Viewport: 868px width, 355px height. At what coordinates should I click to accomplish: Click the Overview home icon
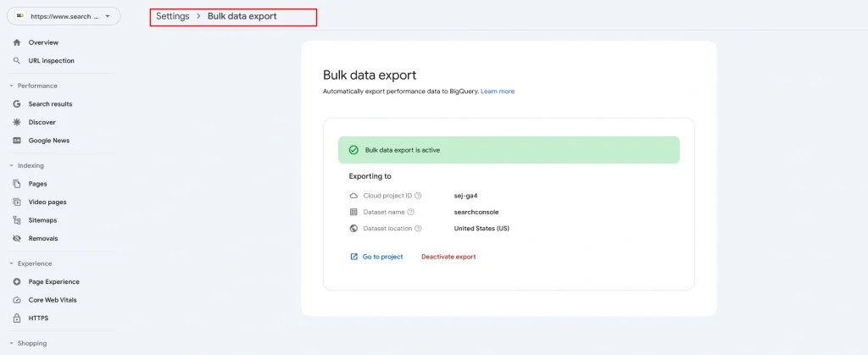[17, 42]
